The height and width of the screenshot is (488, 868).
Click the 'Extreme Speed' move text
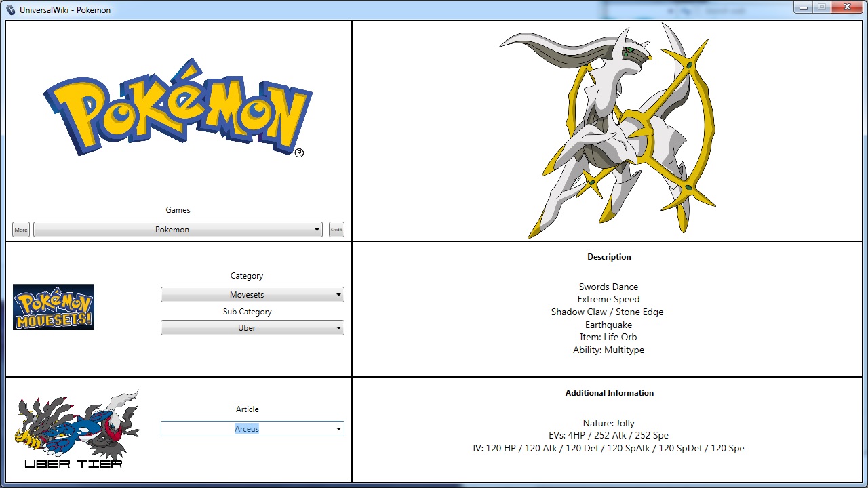point(608,299)
